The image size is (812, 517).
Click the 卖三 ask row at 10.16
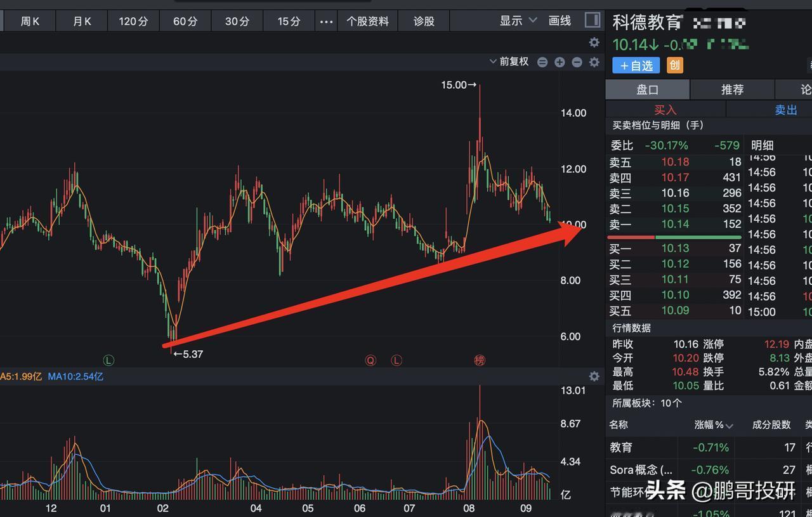pyautogui.click(x=675, y=193)
